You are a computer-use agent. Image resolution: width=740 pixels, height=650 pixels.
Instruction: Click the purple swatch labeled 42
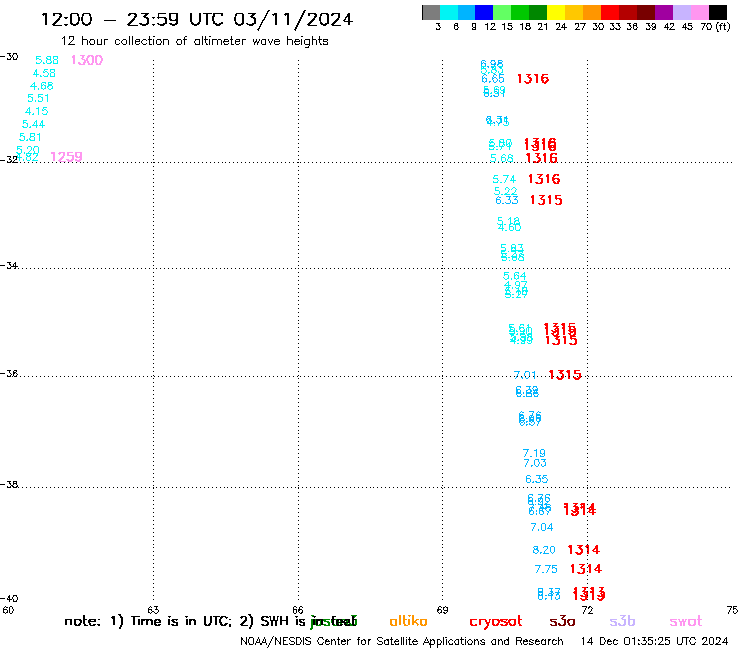664,12
